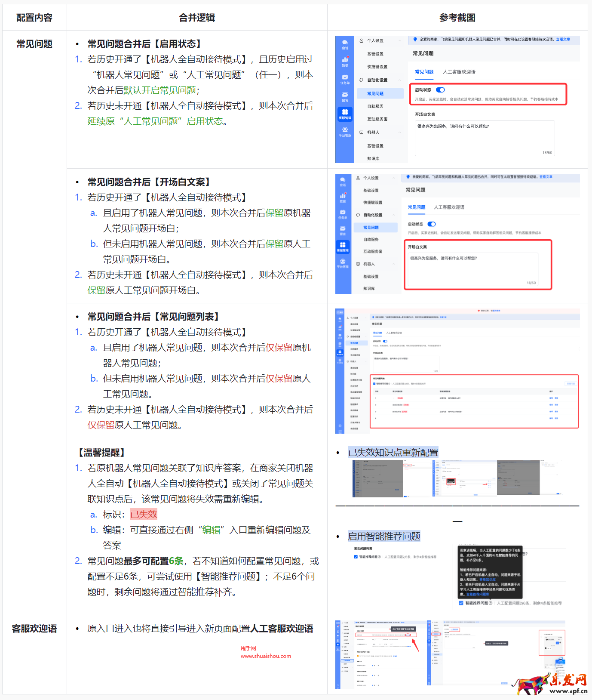Image resolution: width=592 pixels, height=700 pixels.
Task: Switch to 常见问题 tab in 启用状态 row screenshot
Action: (x=424, y=72)
